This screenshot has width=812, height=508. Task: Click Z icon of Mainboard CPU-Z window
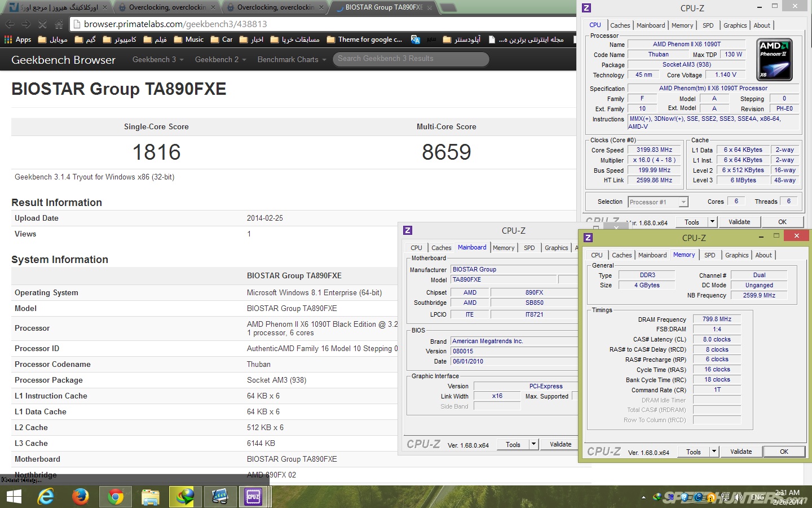pos(408,230)
